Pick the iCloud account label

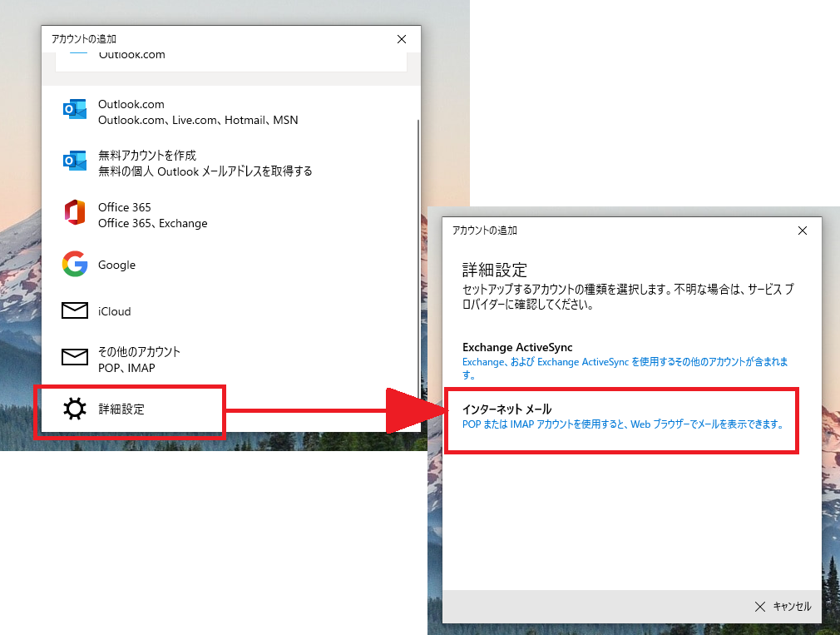click(x=115, y=311)
